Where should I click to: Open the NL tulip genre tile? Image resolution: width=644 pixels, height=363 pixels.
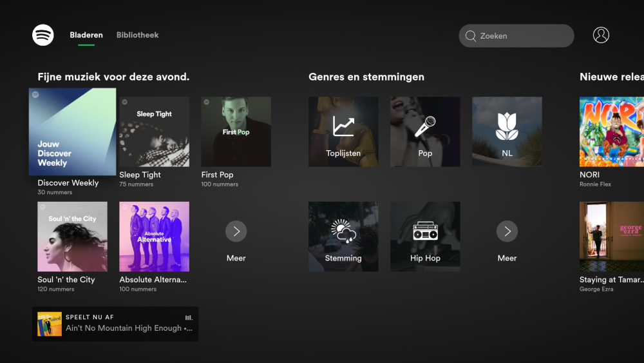click(507, 132)
